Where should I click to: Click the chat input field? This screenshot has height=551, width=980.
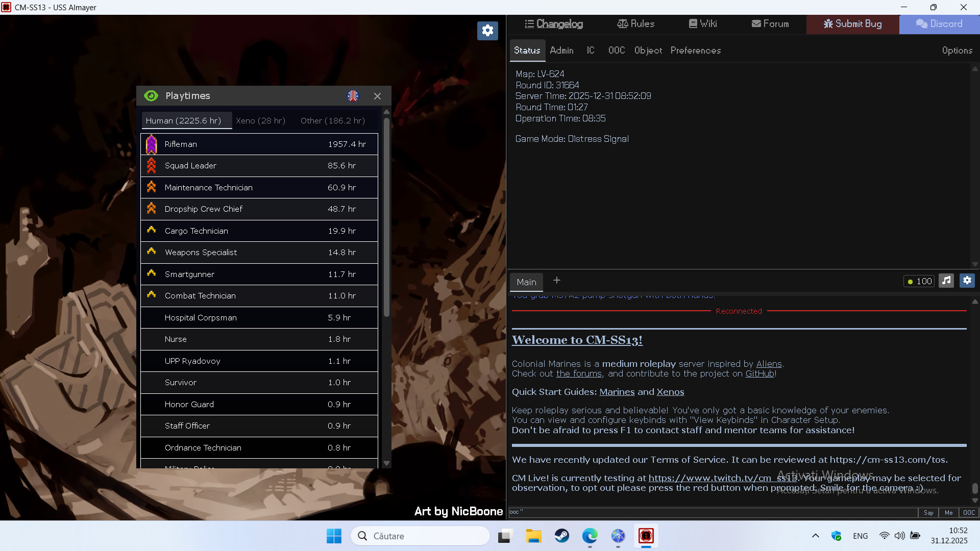pos(715,513)
